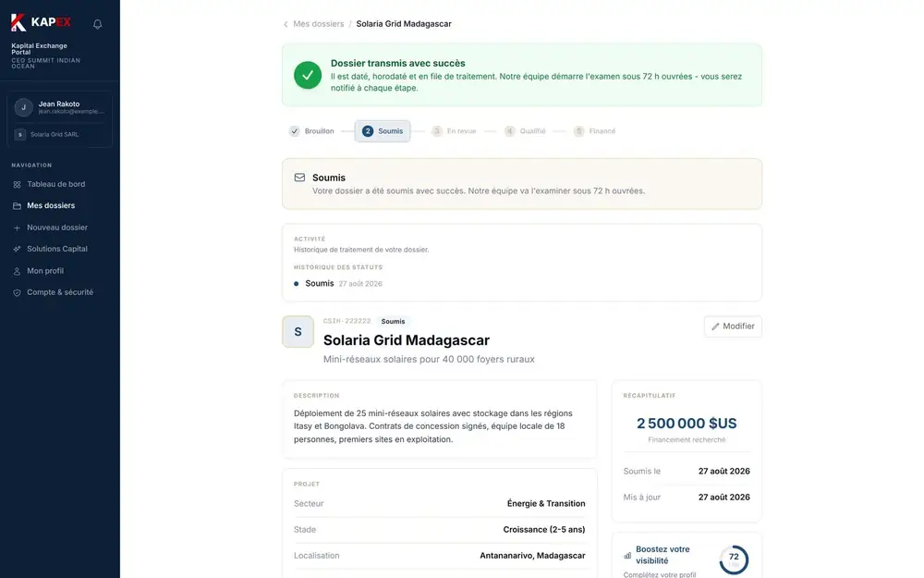Open the Jean Rakoto account card
924x578 pixels.
pos(59,107)
